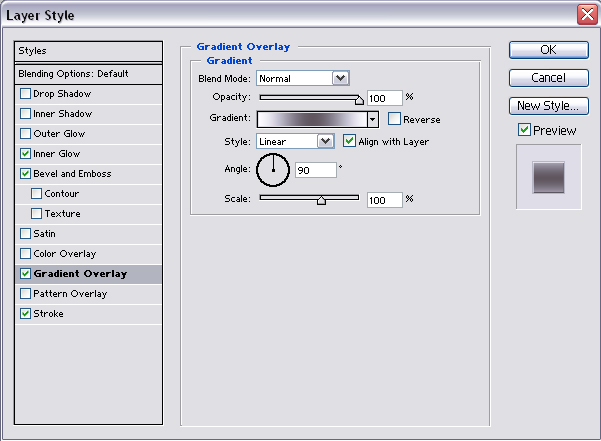Click the New Style... button
The width and height of the screenshot is (601, 441).
548,106
